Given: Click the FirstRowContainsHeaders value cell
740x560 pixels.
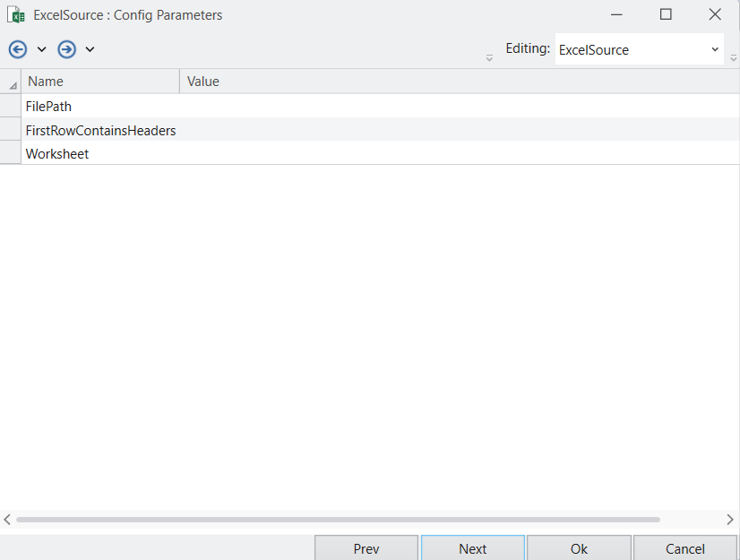Looking at the screenshot, I should 460,130.
